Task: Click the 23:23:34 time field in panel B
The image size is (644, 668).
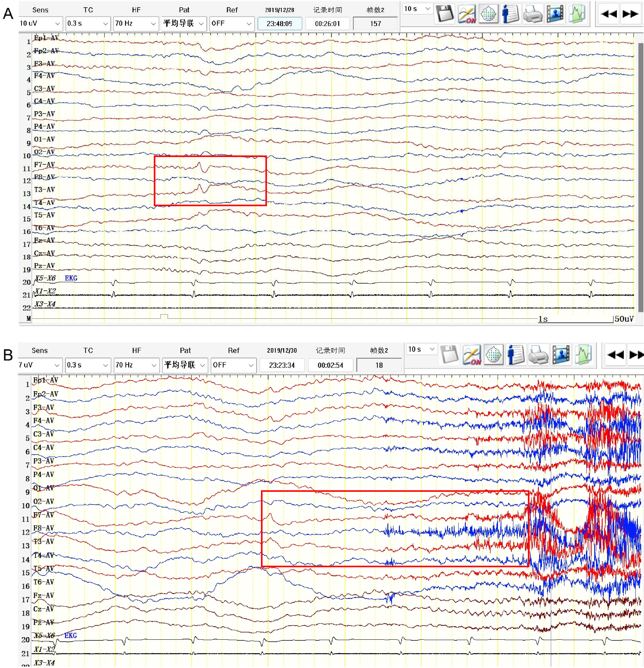Action: point(282,365)
